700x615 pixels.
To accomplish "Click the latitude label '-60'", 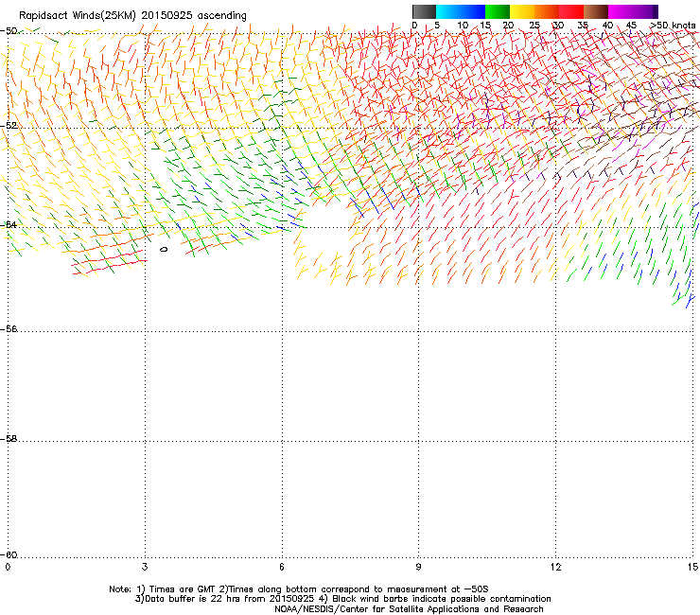I will click(9, 554).
